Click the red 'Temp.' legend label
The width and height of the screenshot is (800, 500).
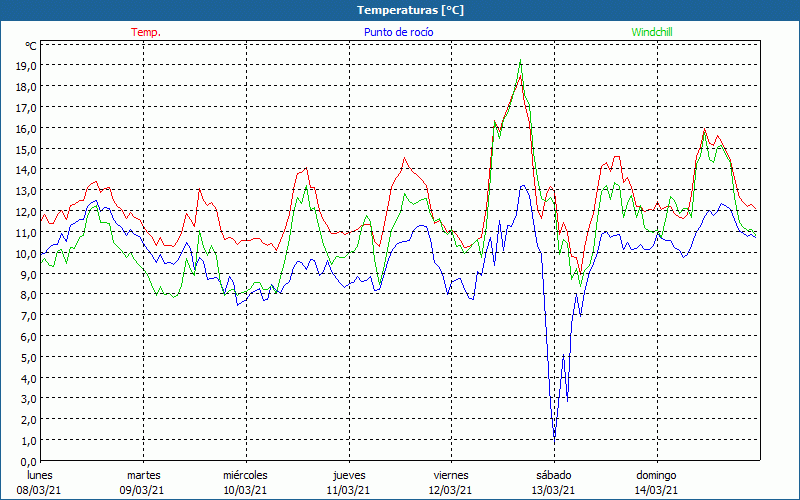(x=146, y=32)
